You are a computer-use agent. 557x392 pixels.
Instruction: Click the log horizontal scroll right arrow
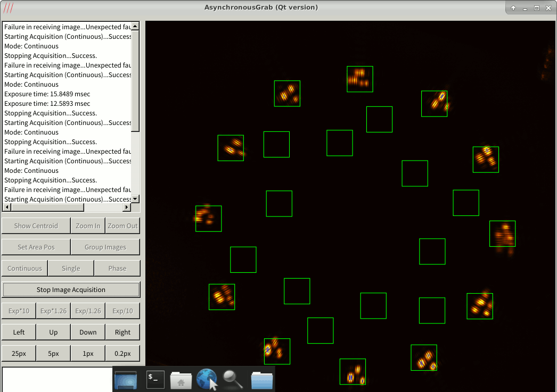click(127, 207)
